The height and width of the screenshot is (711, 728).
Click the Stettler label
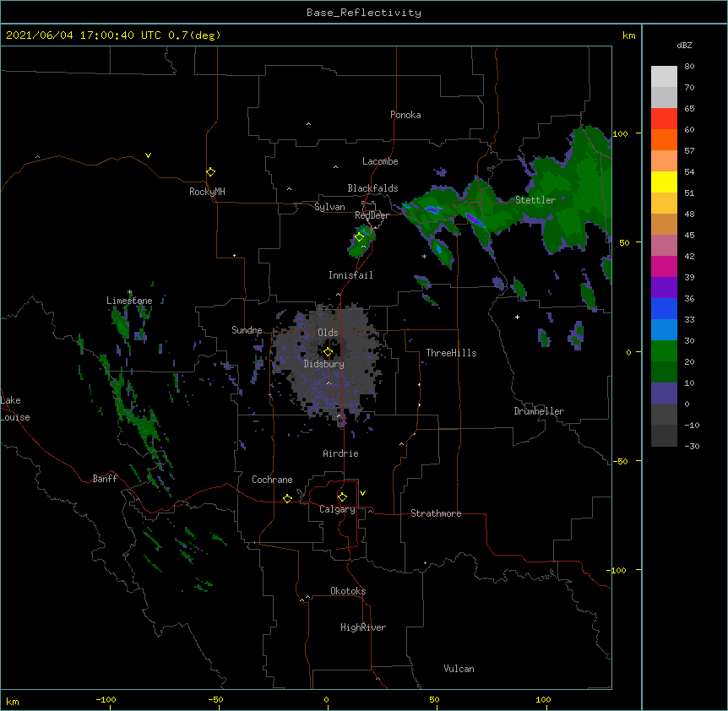click(x=535, y=200)
